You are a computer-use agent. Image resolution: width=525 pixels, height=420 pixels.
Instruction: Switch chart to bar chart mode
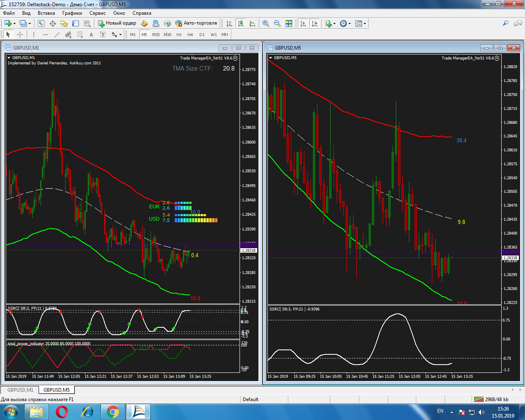pos(229,23)
